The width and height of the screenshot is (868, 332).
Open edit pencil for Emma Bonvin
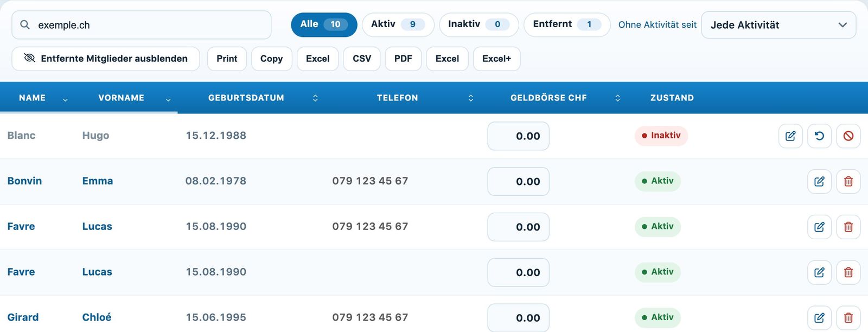819,182
